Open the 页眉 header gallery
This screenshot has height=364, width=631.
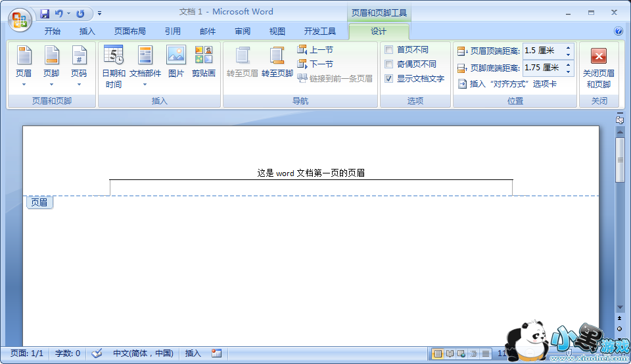(24, 66)
